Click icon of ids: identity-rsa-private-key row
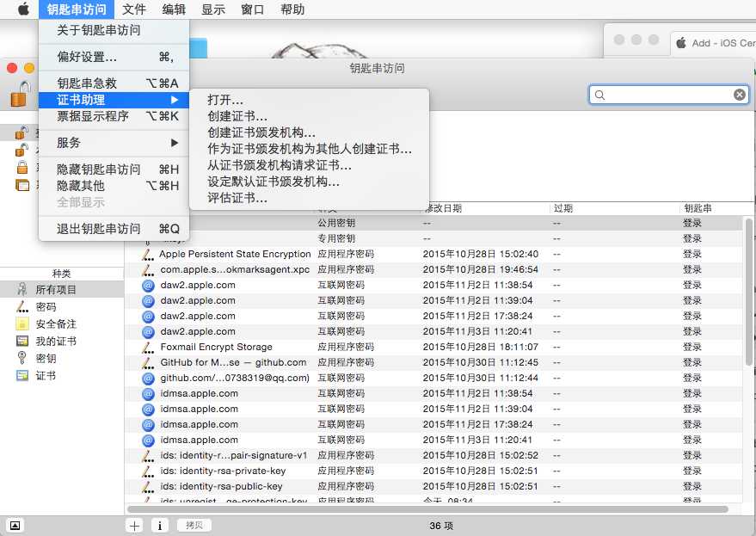Image resolution: width=756 pixels, height=536 pixels. point(148,471)
